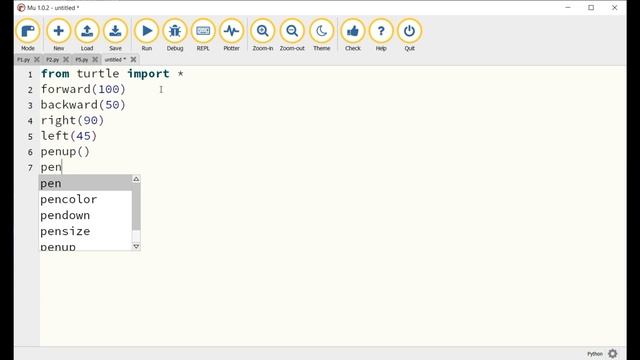Choose 'pen' from autocomplete list
Screen dimensions: 640x360
point(85,183)
